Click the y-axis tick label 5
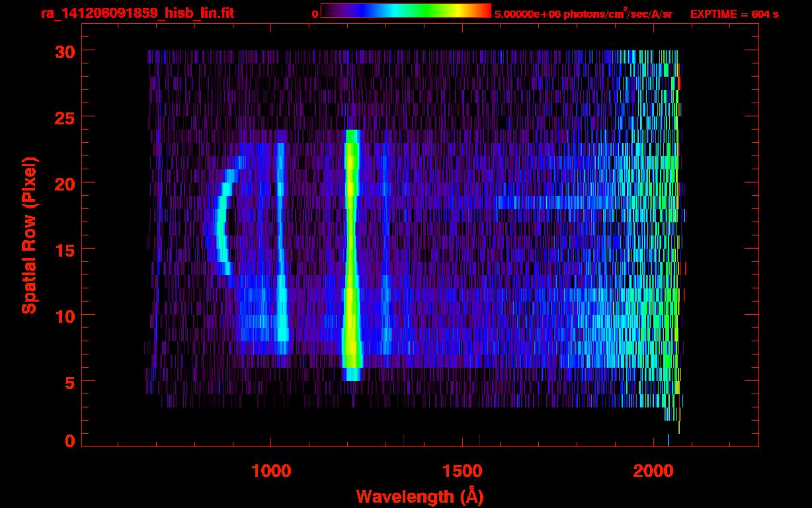 70,382
